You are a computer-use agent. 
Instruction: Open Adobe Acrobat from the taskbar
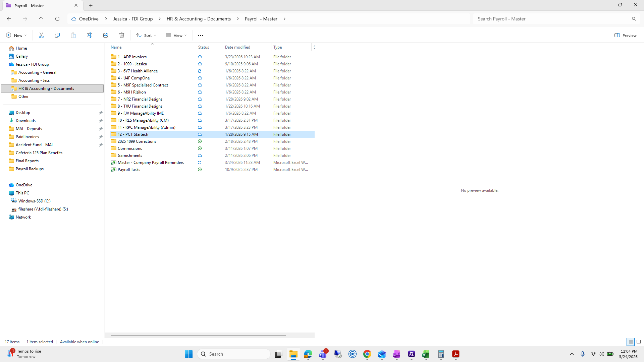pyautogui.click(x=456, y=354)
